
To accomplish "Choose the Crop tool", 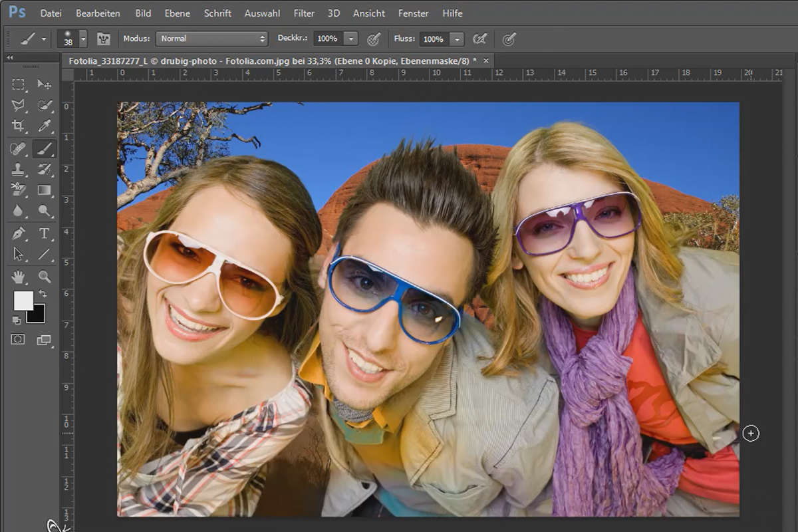I will pyautogui.click(x=18, y=126).
